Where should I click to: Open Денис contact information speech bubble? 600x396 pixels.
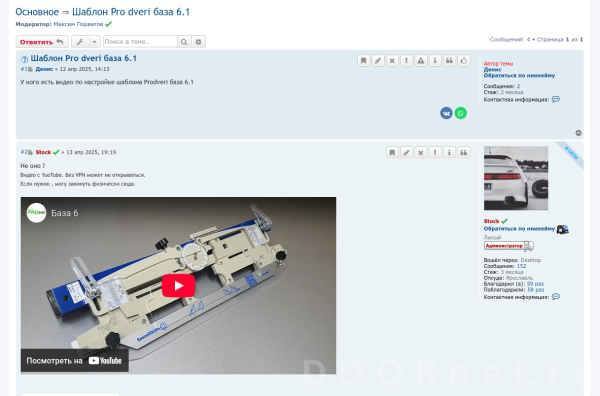(x=556, y=99)
